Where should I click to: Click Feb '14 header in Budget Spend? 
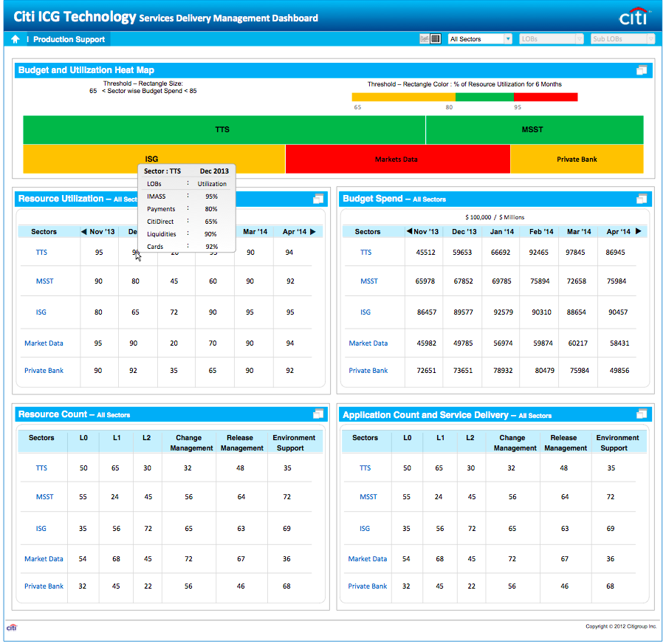point(541,231)
